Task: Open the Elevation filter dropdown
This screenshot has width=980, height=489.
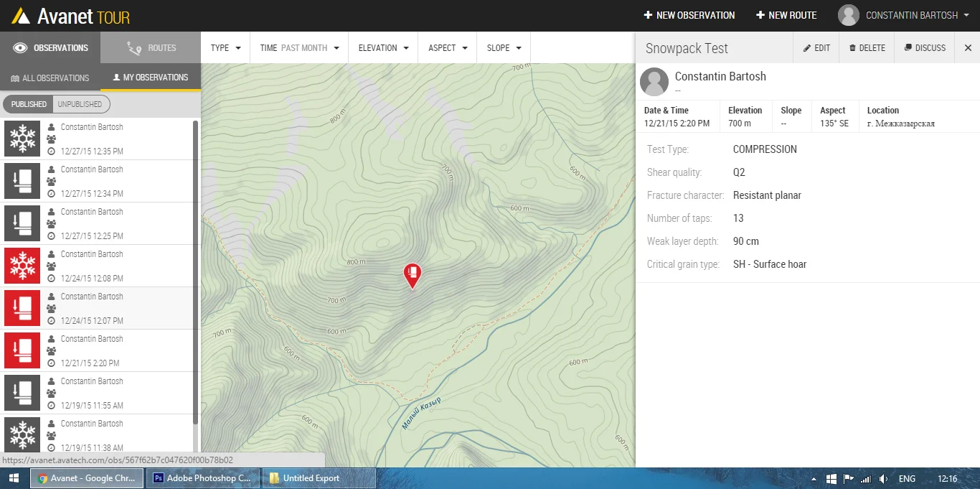Action: (x=383, y=48)
